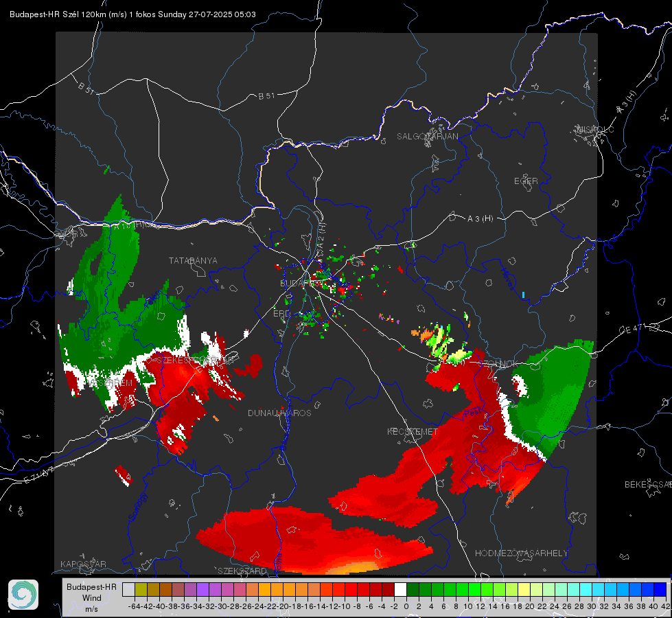Click the HÓDMEZŐVÁSÁRHELY city label
Viewport: 672px width, 618px height.
click(521, 553)
